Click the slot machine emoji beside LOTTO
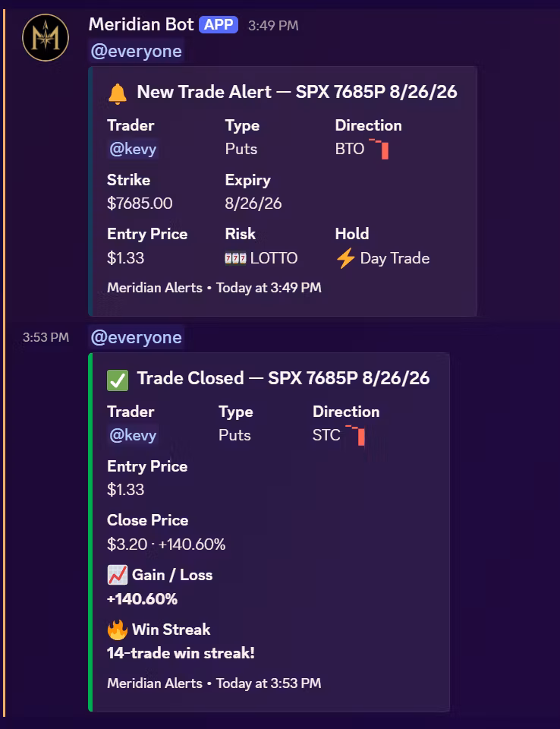This screenshot has height=729, width=560. (236, 258)
